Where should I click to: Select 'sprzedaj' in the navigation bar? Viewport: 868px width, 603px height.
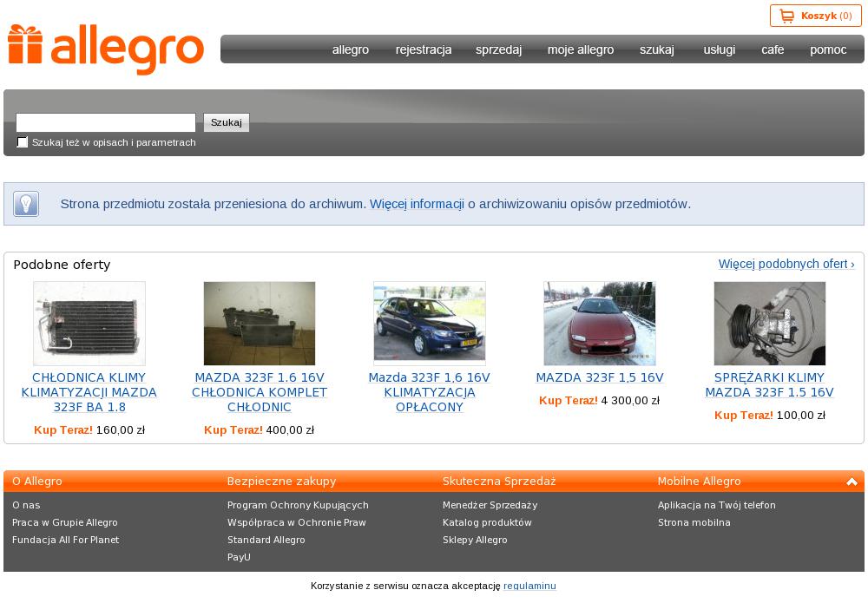point(499,49)
